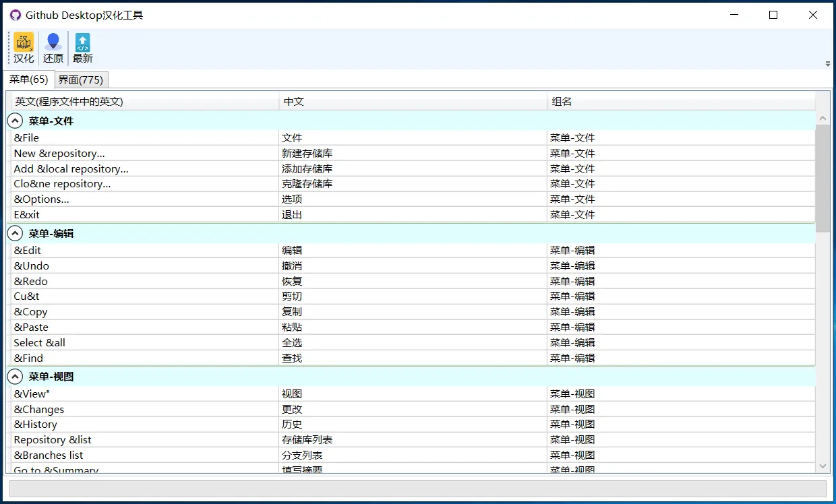Sort by the 中文 column header

tap(413, 102)
